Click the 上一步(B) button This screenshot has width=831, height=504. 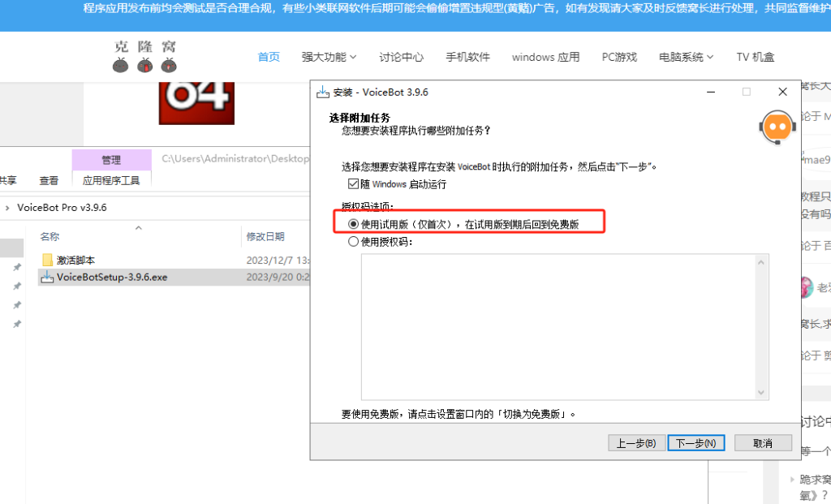(x=636, y=443)
